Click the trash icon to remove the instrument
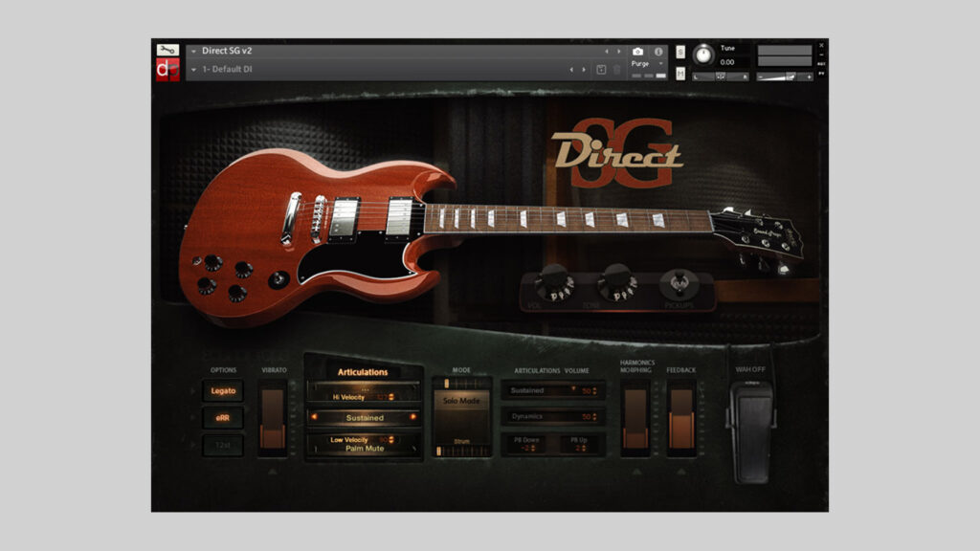This screenshot has width=980, height=551. point(616,69)
